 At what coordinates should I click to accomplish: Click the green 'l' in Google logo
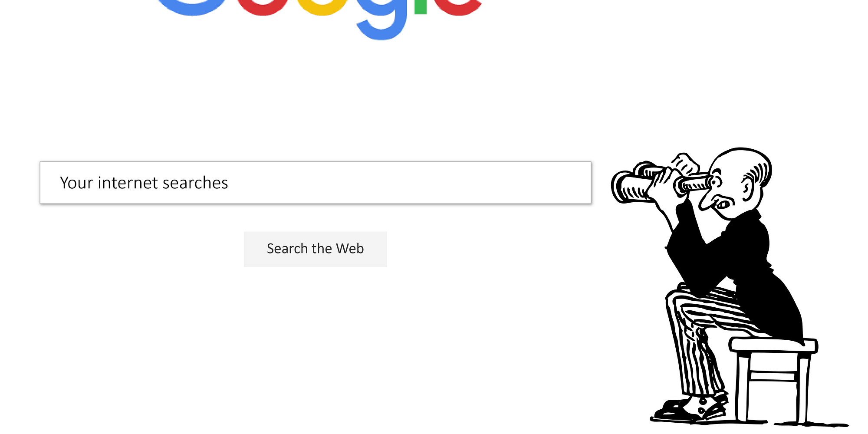(421, 7)
